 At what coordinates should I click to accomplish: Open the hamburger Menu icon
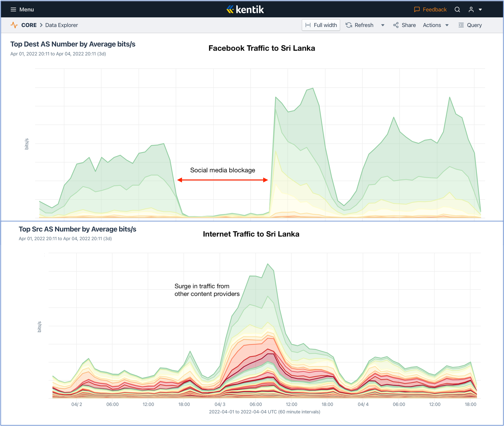(13, 9)
